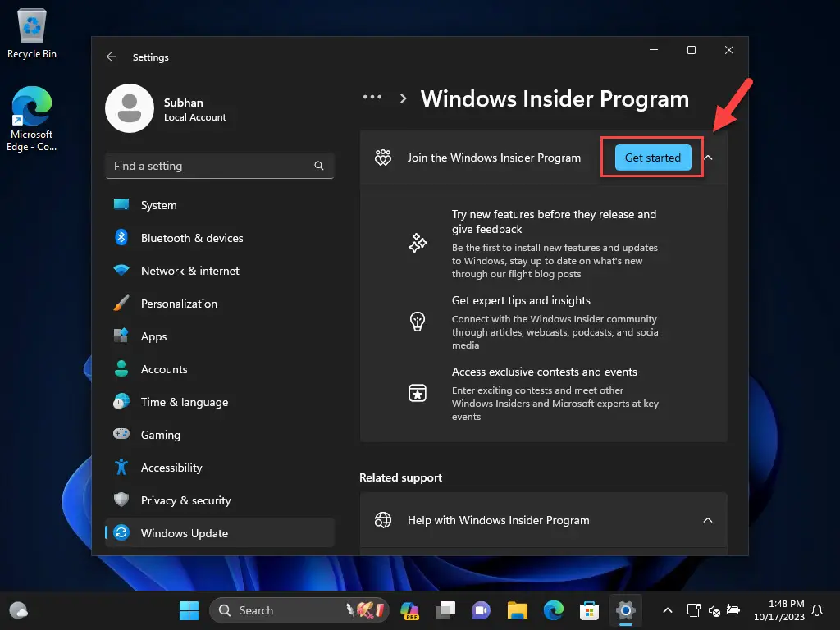The height and width of the screenshot is (630, 840).
Task: Show hidden icons in the system tray
Action: [668, 610]
